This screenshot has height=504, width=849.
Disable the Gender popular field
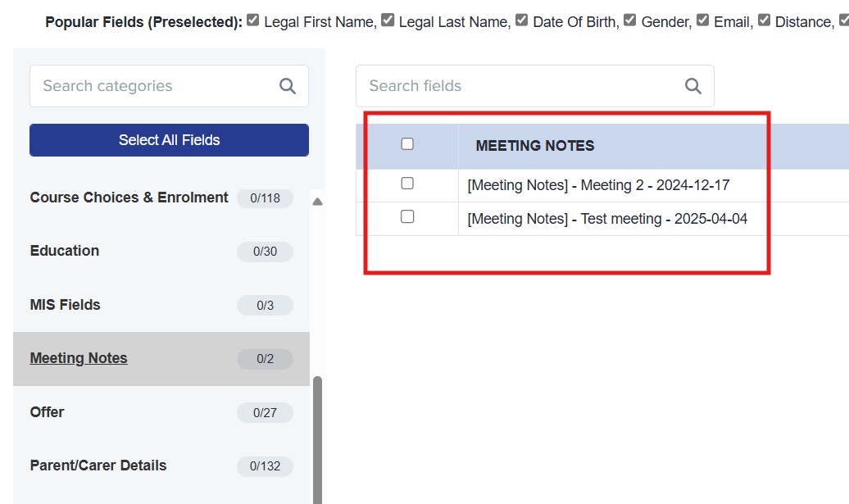point(630,20)
